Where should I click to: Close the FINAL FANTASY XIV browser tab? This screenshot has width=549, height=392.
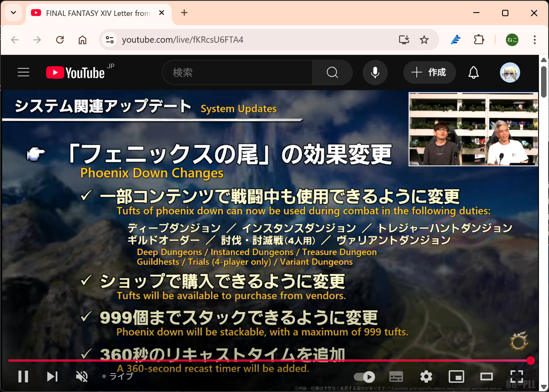pos(162,13)
